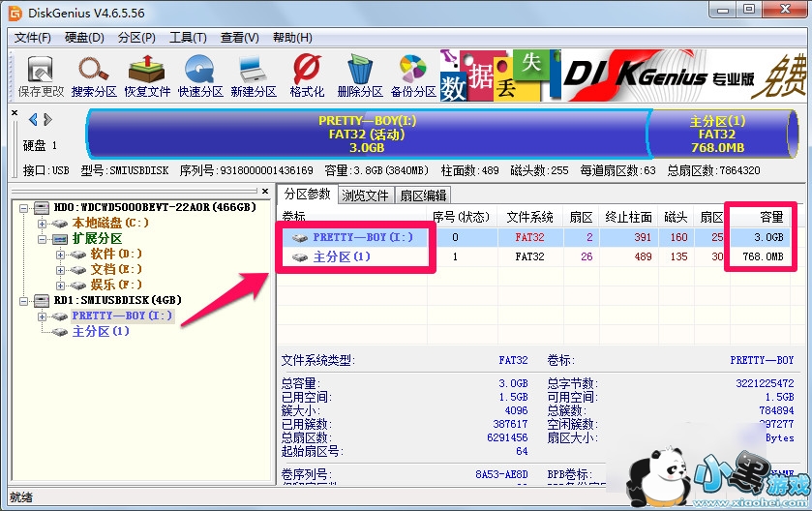The height and width of the screenshot is (511, 812).
Task: Click the 序号(状态) column header
Action: point(462,217)
